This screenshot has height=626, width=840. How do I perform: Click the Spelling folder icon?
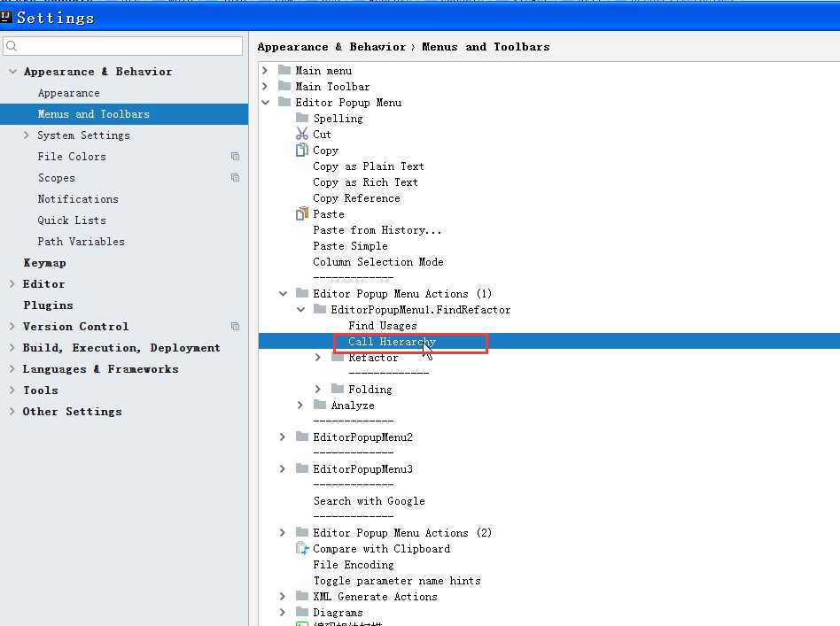pos(302,118)
